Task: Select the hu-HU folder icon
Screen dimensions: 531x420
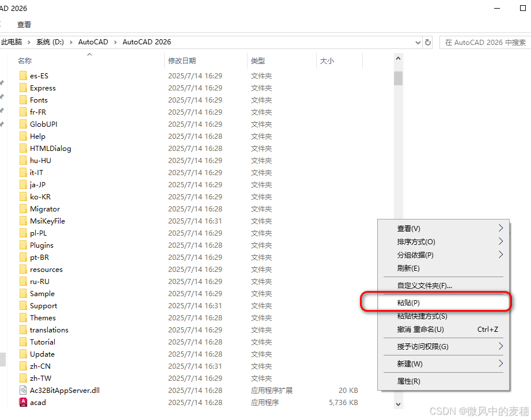Action: (23, 160)
